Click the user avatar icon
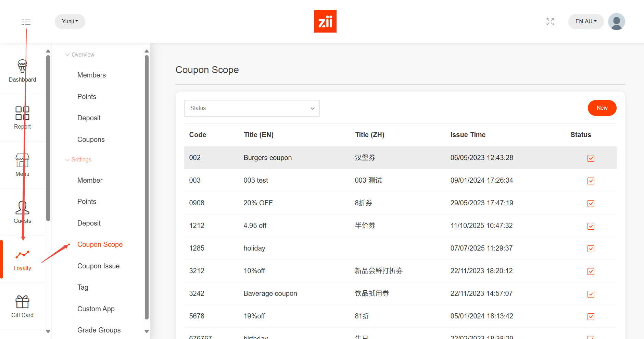The width and height of the screenshot is (644, 339). click(616, 22)
